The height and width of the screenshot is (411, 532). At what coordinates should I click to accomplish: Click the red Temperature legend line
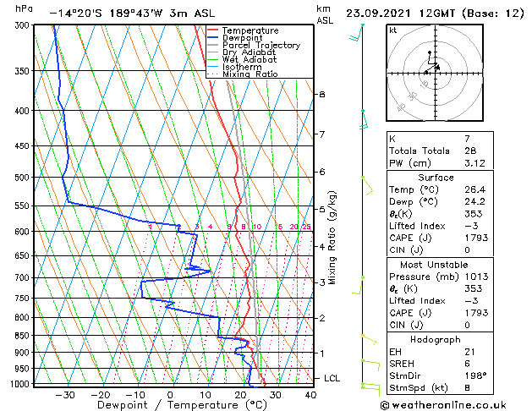click(x=213, y=30)
